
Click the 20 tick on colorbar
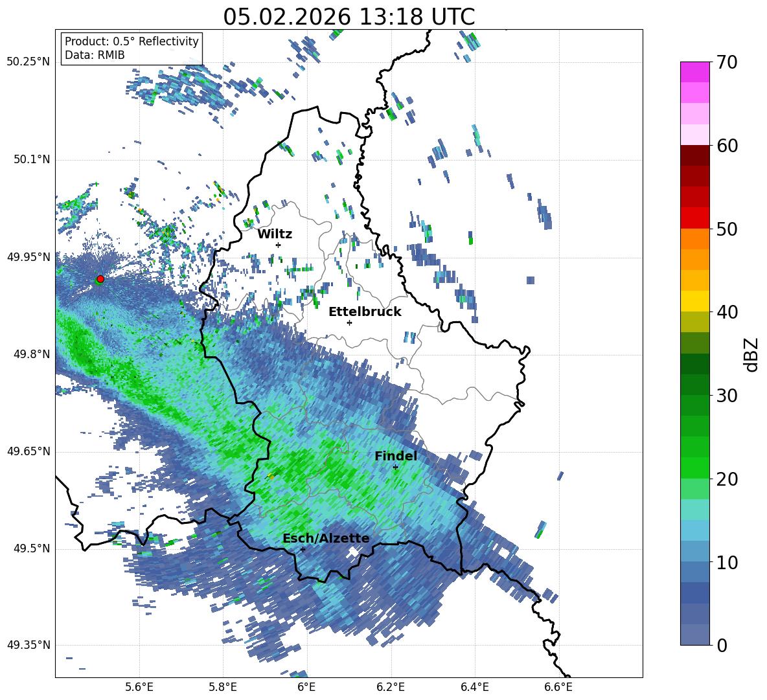tap(727, 479)
